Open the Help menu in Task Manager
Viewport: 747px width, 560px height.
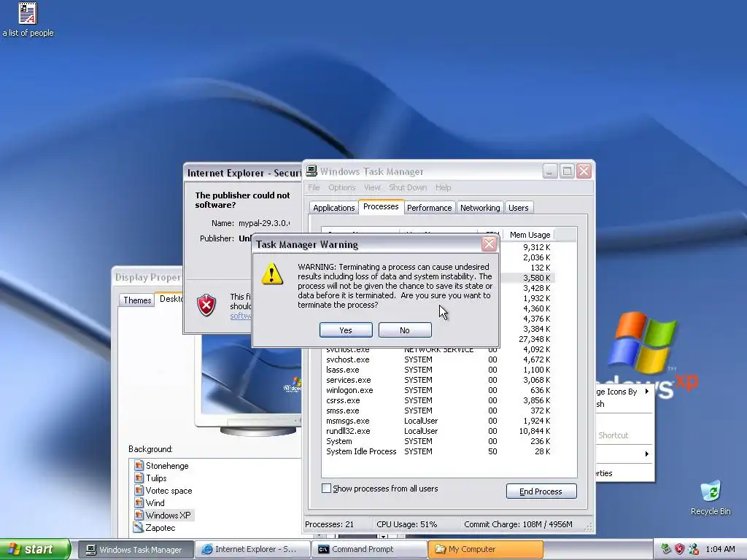pyautogui.click(x=443, y=187)
